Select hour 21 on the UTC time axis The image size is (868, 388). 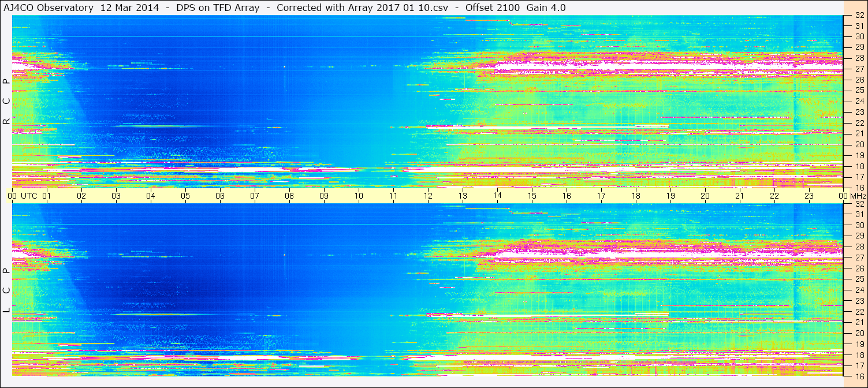pos(740,196)
